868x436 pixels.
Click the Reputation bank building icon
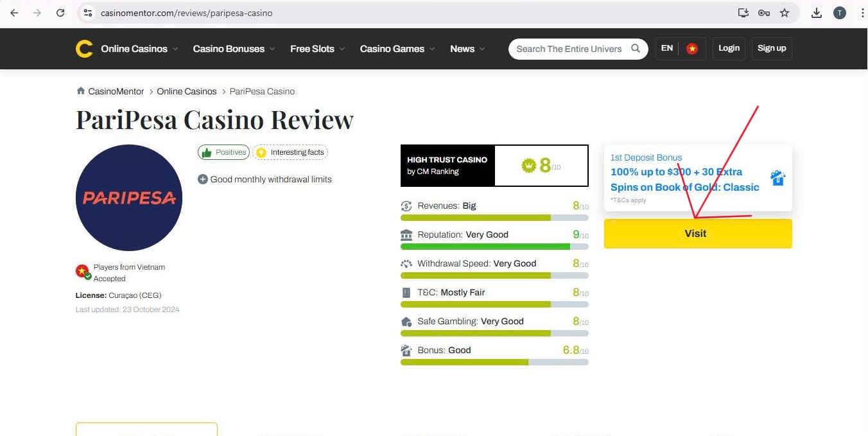coord(406,235)
